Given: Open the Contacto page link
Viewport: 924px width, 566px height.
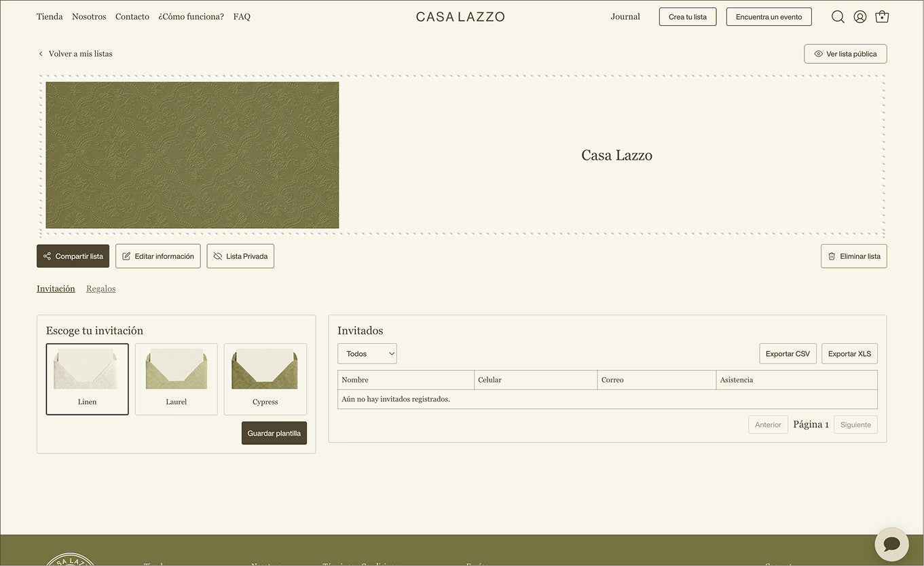Looking at the screenshot, I should tap(132, 16).
